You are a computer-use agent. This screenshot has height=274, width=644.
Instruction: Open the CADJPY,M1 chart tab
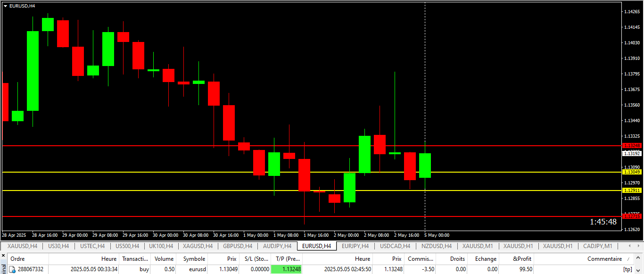(x=597, y=246)
